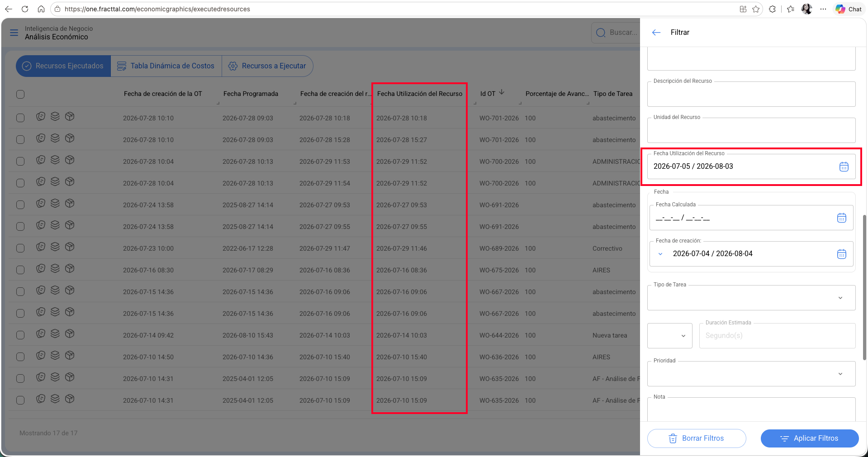Open the browser profile avatar

coord(806,9)
